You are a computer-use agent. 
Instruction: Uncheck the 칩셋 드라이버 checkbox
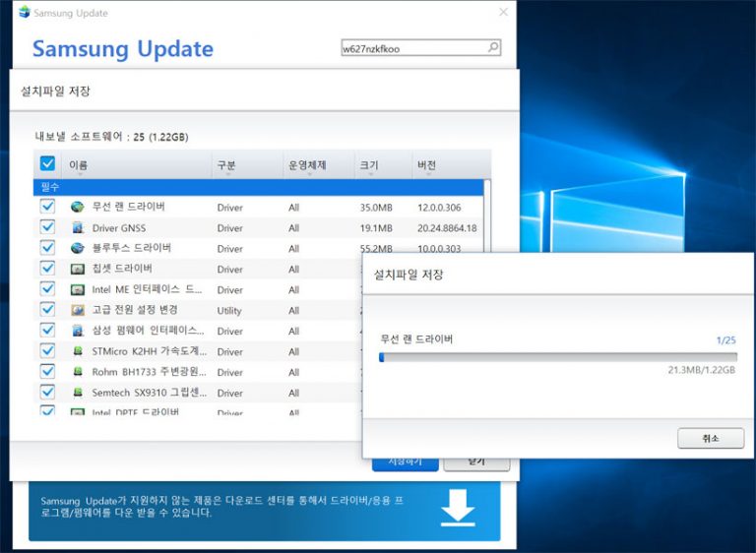tap(47, 268)
